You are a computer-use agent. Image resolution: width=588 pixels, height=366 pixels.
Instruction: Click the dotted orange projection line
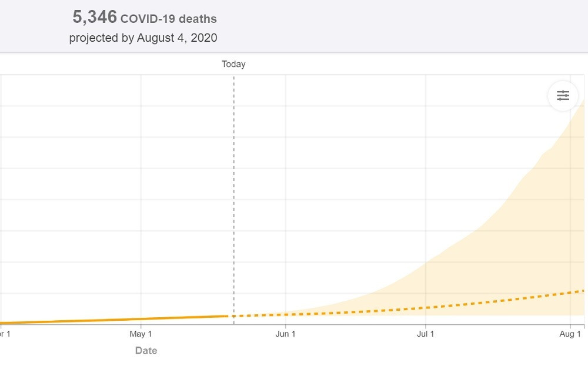[x=412, y=308]
